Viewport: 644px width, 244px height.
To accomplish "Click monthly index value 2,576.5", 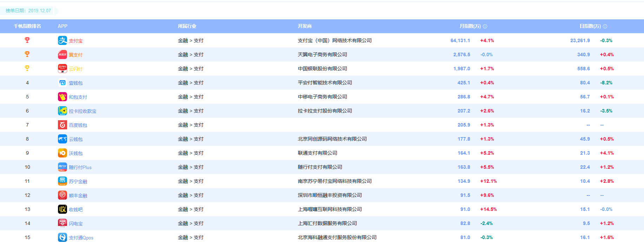I will click(462, 54).
